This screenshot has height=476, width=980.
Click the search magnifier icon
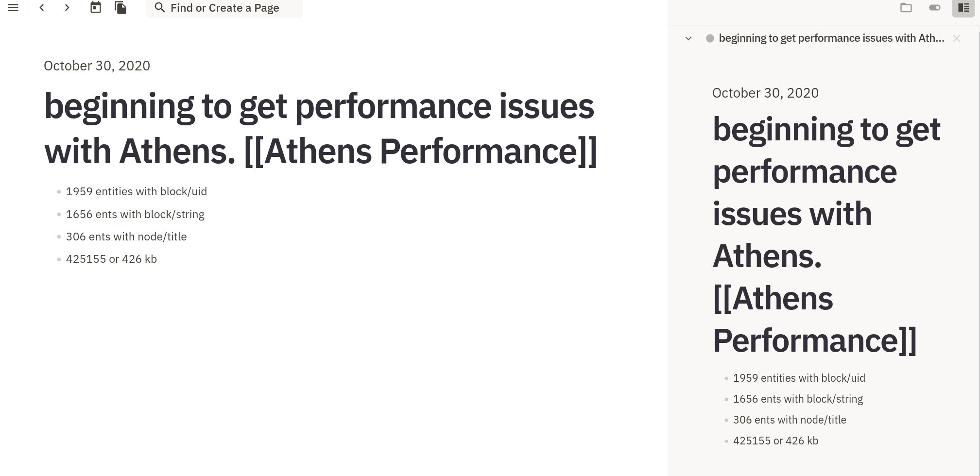pyautogui.click(x=159, y=7)
